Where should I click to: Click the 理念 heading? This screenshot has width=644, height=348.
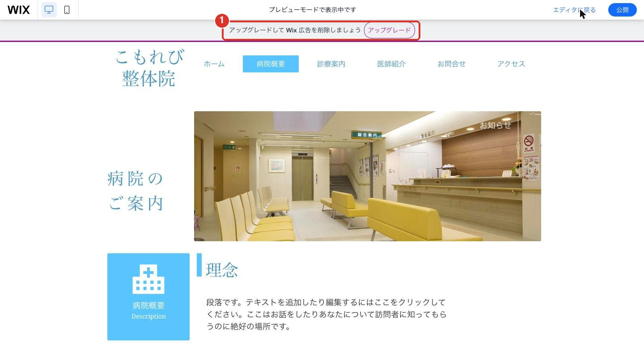222,270
